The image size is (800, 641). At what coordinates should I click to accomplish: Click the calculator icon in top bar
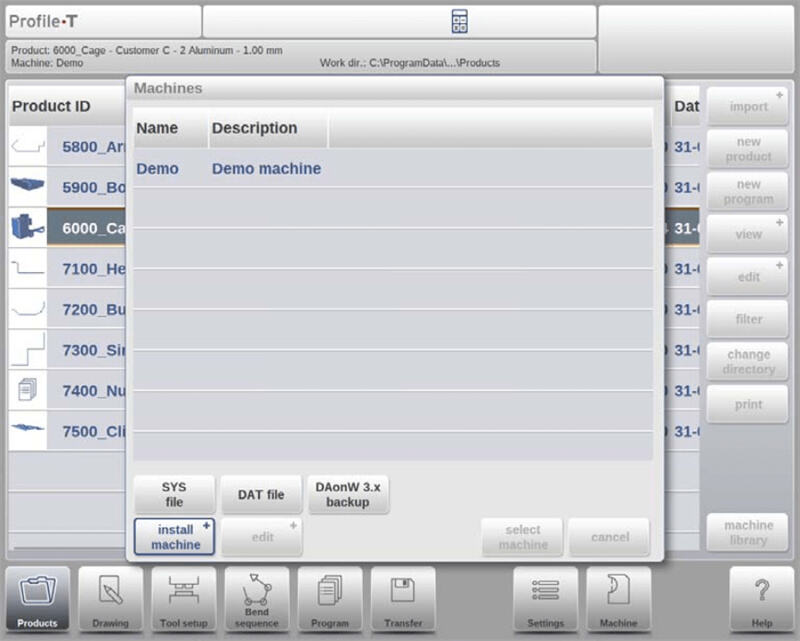pyautogui.click(x=459, y=21)
